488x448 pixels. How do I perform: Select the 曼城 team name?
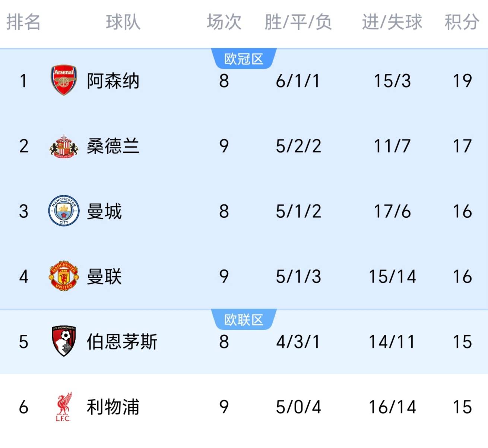[104, 211]
